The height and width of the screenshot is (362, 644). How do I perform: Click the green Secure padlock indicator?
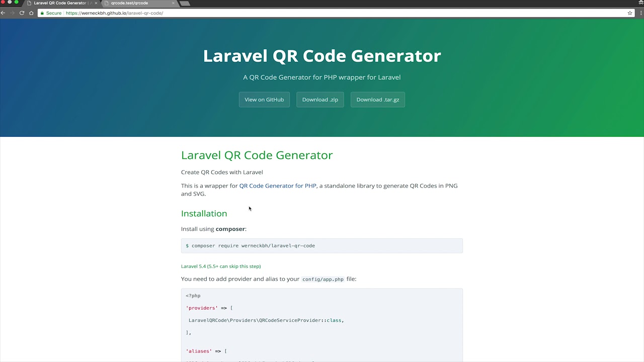(x=51, y=13)
